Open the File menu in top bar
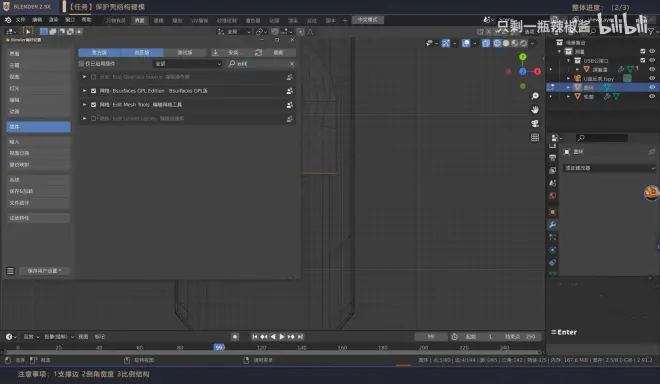Image resolution: width=660 pixels, height=384 pixels. (x=21, y=20)
